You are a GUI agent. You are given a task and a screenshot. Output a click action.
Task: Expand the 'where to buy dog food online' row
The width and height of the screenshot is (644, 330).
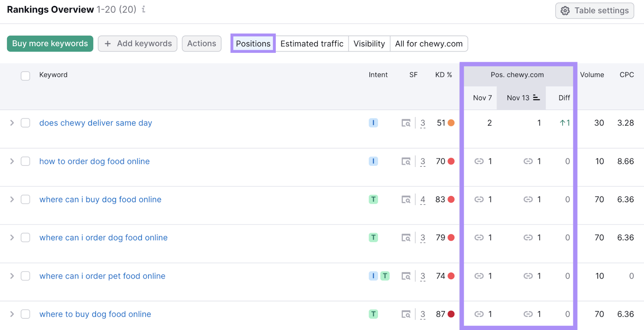(12, 314)
